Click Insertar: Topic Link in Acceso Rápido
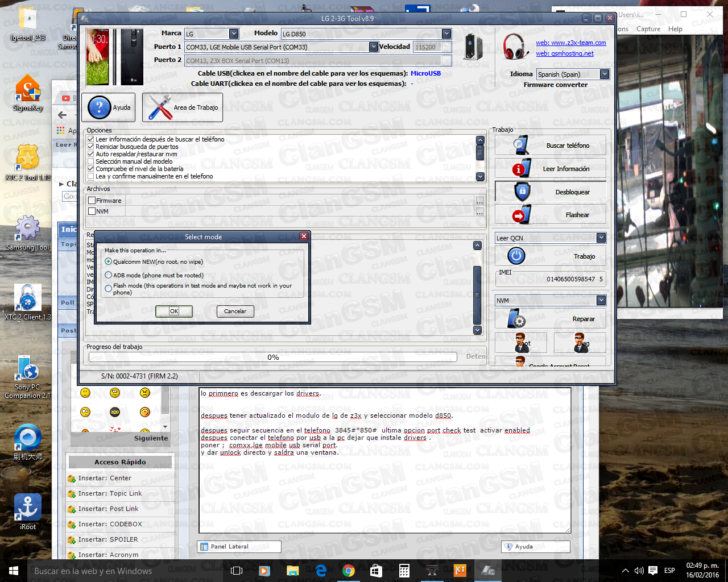Image resolution: width=728 pixels, height=582 pixels. pyautogui.click(x=110, y=493)
